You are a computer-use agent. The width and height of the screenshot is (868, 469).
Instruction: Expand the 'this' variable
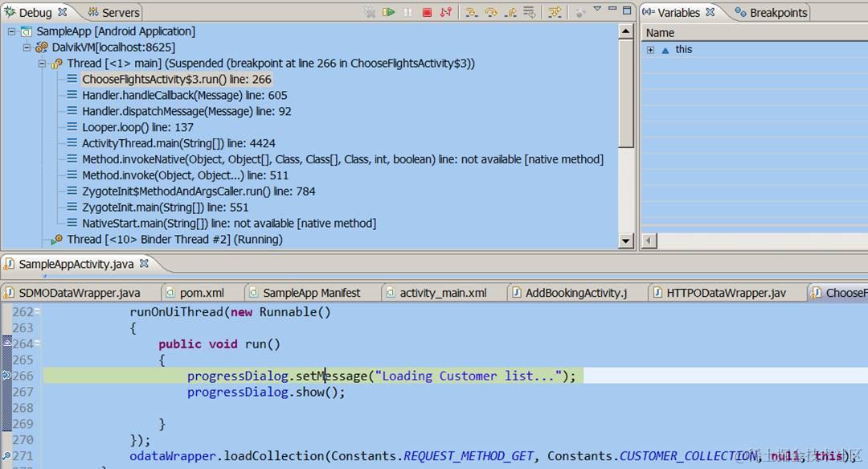650,50
